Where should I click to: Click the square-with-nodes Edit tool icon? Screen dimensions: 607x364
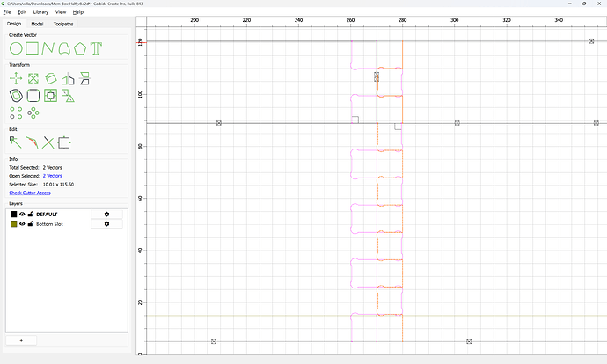pos(64,142)
